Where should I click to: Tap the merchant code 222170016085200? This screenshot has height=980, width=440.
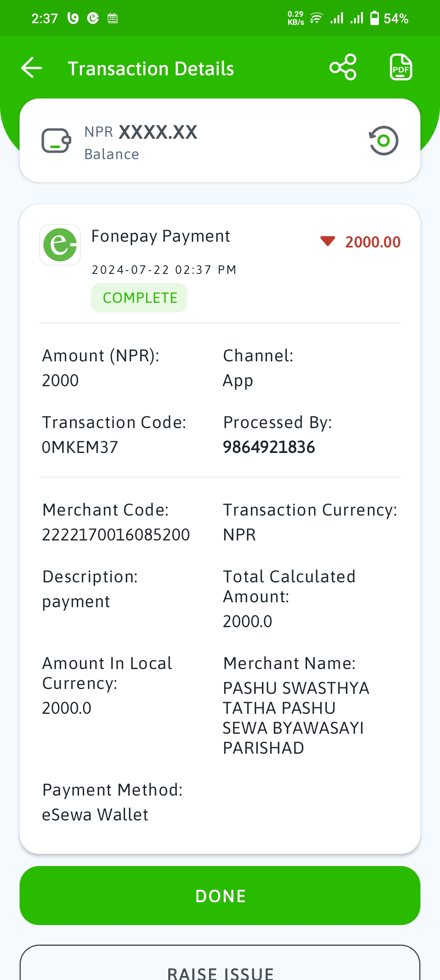click(116, 535)
